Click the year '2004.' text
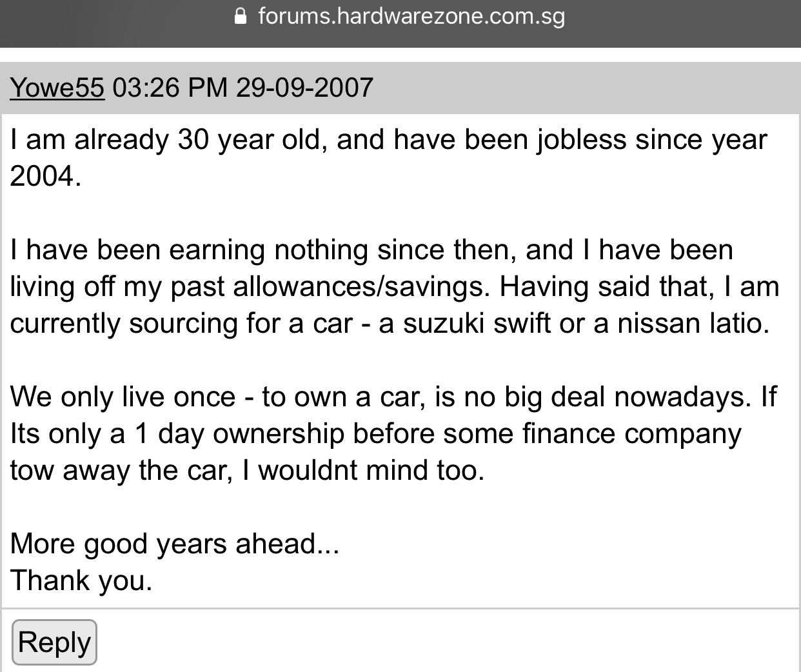The image size is (801, 672). pyautogui.click(x=46, y=175)
